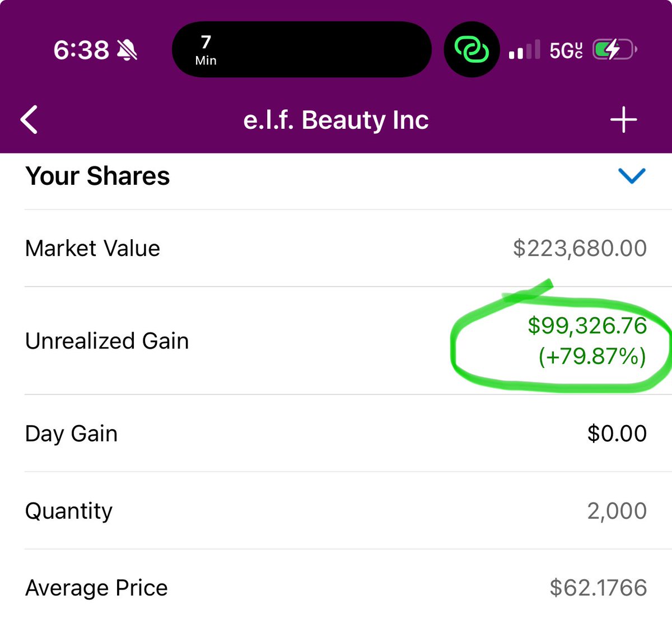Select the Day Gain $0.00 value
Viewport: 672px width, 620px height.
click(x=617, y=433)
